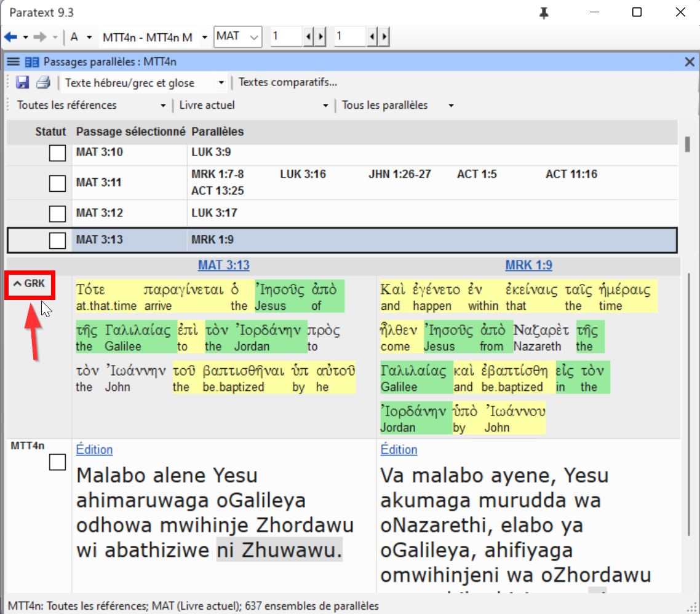The width and height of the screenshot is (700, 614).
Task: Click the chapter number field
Action: tap(287, 37)
